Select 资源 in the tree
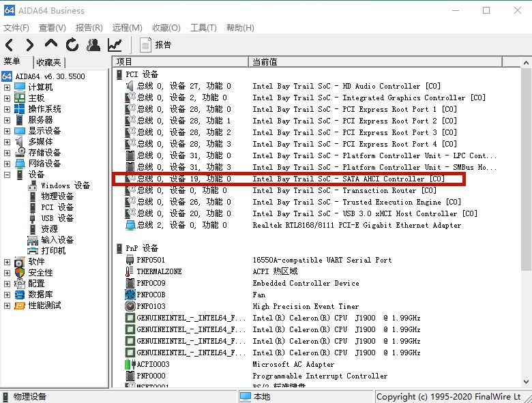The height and width of the screenshot is (403, 532). coord(49,229)
